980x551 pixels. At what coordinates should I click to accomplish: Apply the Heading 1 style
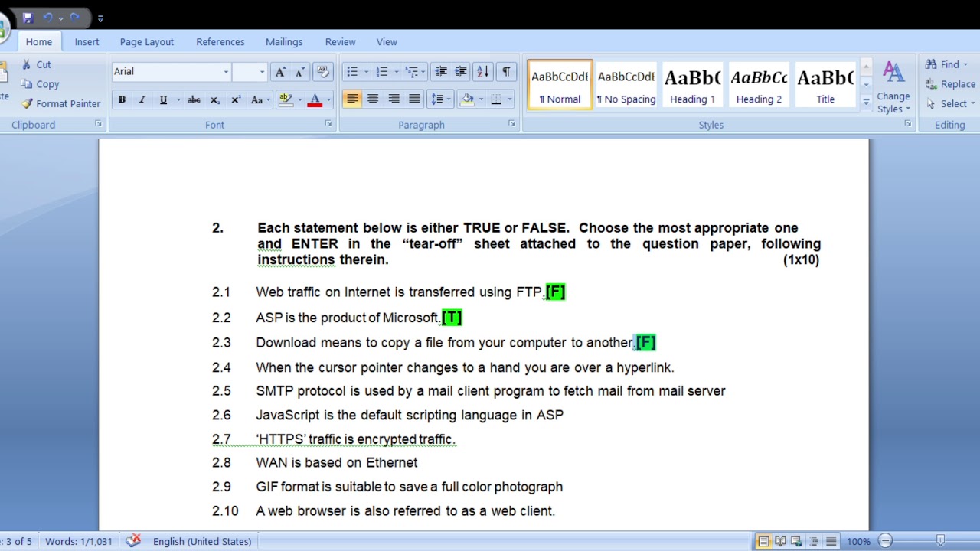(x=692, y=85)
